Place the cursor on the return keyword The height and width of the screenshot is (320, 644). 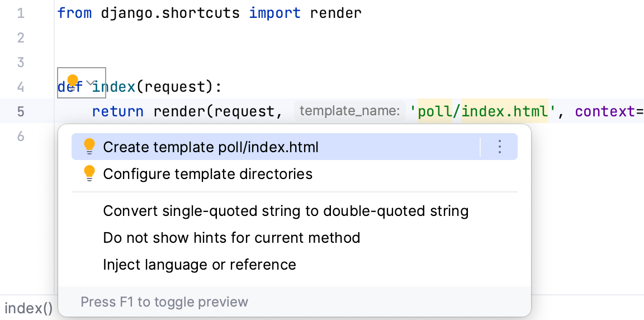(x=118, y=111)
